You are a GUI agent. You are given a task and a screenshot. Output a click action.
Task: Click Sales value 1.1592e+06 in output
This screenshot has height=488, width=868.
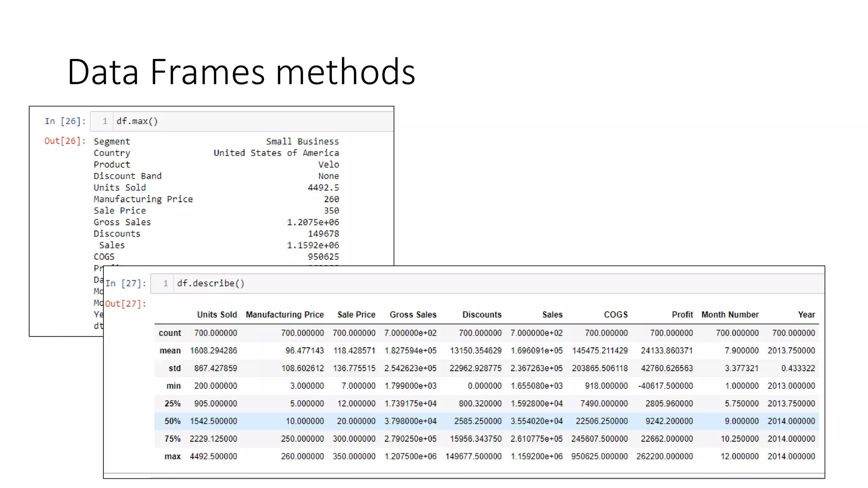[313, 245]
